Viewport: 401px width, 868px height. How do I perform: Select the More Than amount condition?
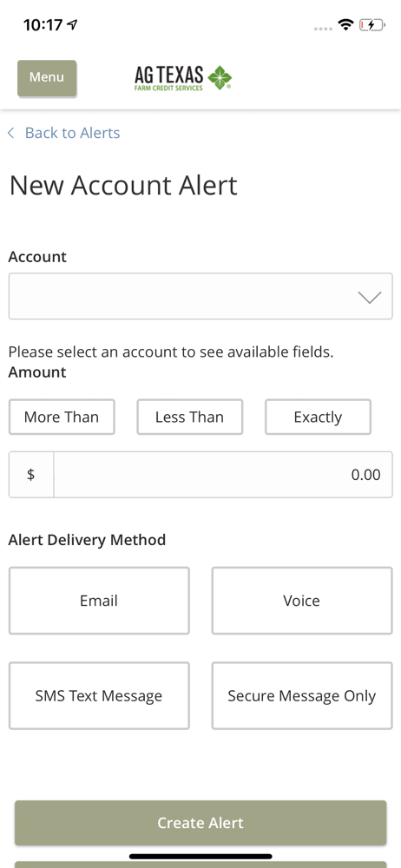point(62,417)
